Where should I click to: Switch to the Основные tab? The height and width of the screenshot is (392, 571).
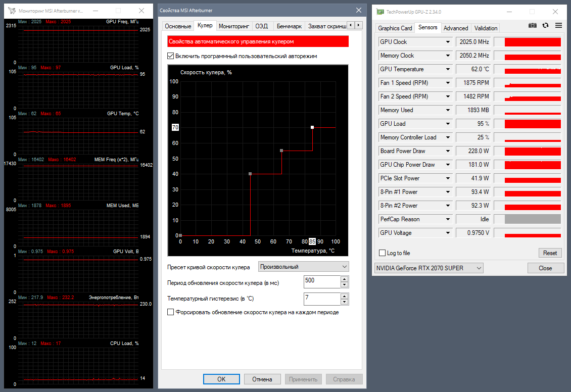click(178, 26)
